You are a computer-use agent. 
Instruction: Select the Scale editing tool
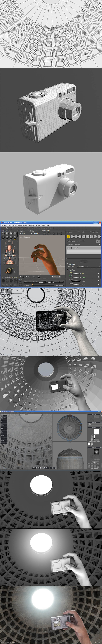pyautogui.click(x=3, y=237)
